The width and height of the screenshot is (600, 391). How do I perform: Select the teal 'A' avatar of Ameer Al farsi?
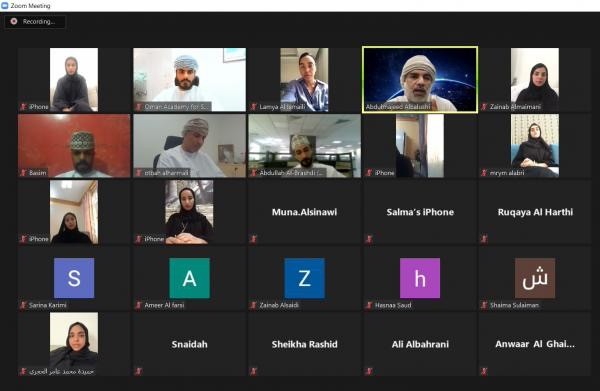coord(189,278)
